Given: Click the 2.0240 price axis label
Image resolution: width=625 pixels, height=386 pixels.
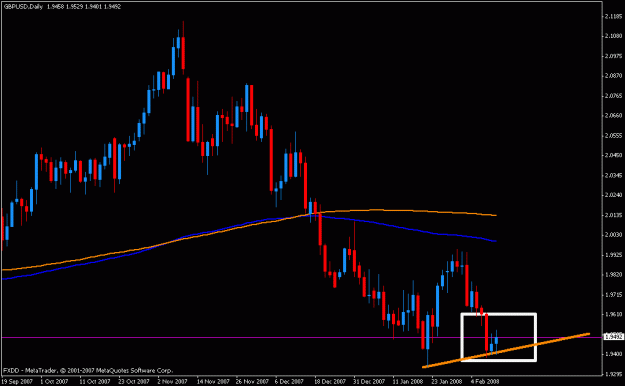Looking at the screenshot, I should coord(614,195).
